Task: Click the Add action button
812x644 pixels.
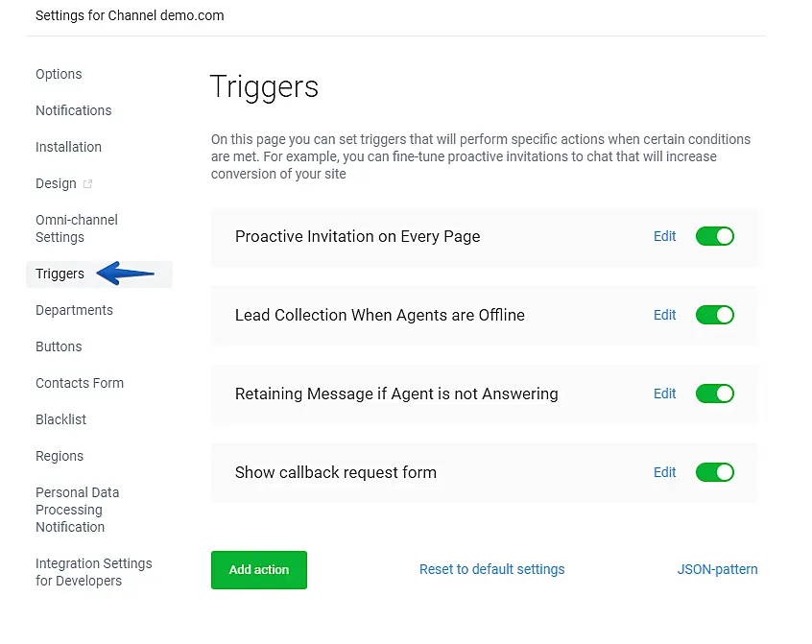Action: [x=258, y=569]
